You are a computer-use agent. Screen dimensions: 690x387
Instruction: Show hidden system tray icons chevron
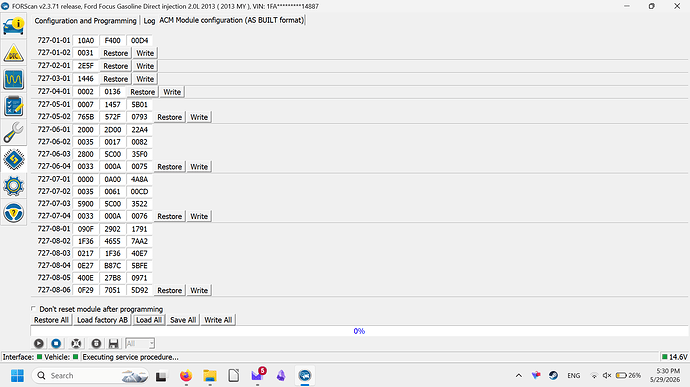[518, 376]
